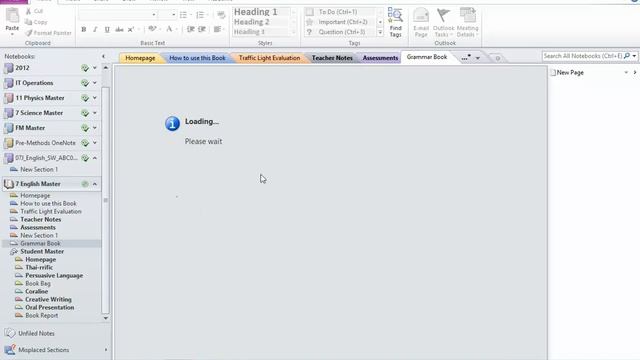Image resolution: width=640 pixels, height=360 pixels.
Task: Open the FM Master notebook
Action: 30,128
